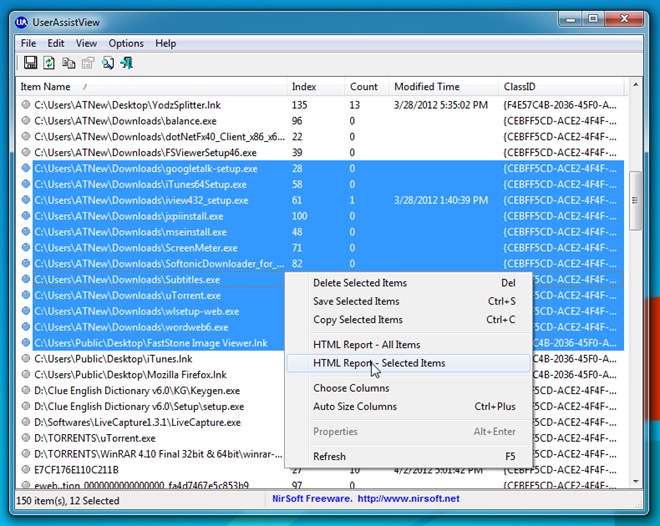Image resolution: width=660 pixels, height=526 pixels.
Task: Click the Find toolbar icon
Action: 108,63
